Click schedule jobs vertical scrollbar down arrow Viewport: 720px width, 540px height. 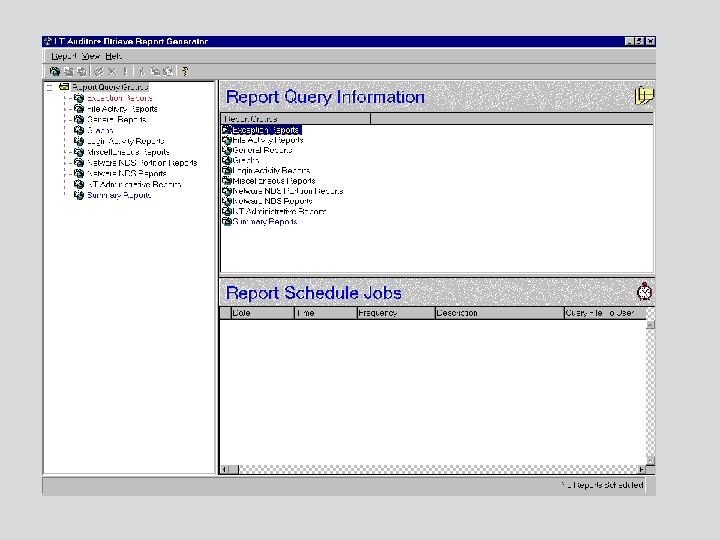click(x=650, y=461)
